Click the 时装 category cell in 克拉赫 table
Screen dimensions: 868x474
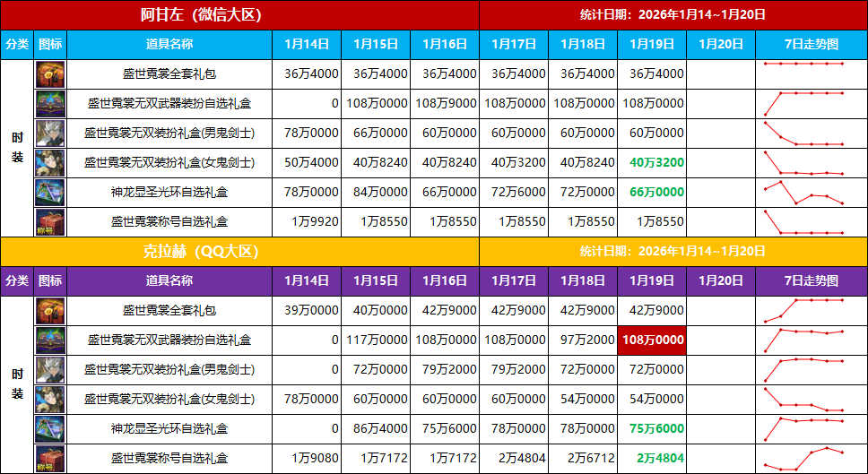[17, 384]
